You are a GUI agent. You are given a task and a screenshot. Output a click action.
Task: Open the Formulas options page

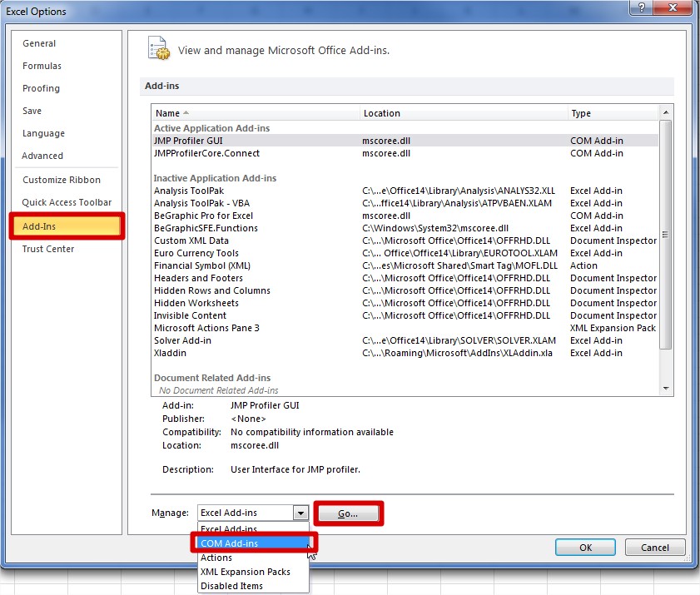42,66
